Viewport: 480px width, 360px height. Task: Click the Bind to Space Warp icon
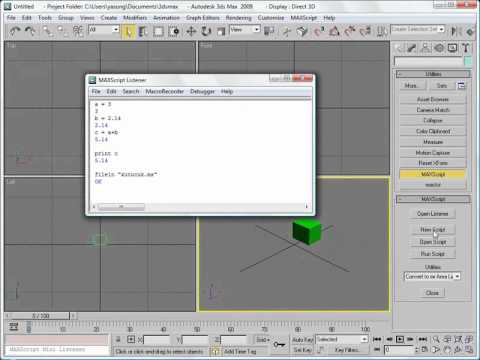(x=78, y=31)
